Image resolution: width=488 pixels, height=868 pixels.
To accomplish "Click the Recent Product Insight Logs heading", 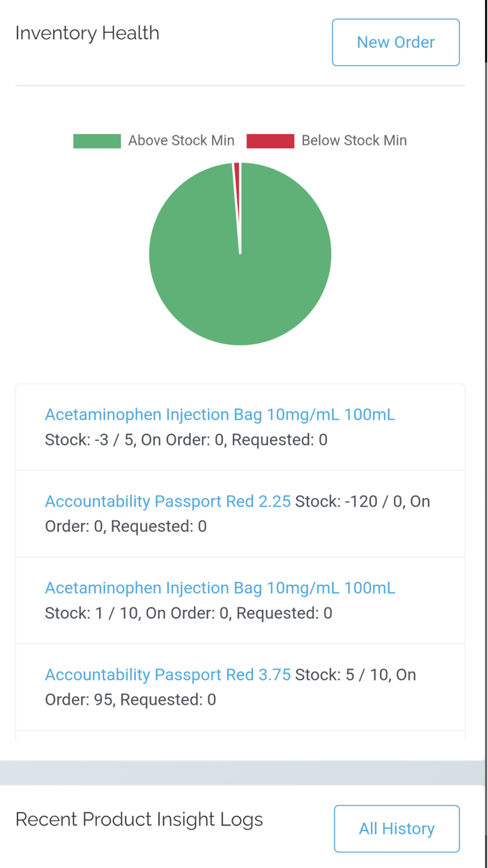I will pos(139,819).
